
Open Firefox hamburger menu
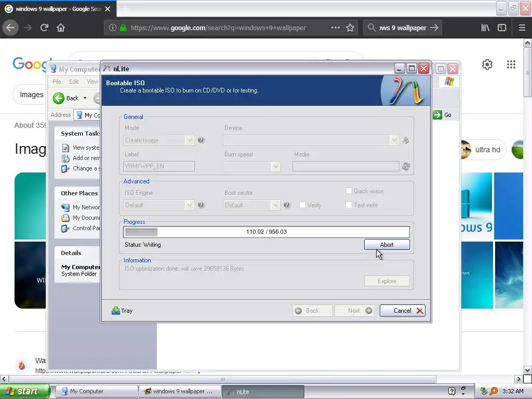pos(522,28)
